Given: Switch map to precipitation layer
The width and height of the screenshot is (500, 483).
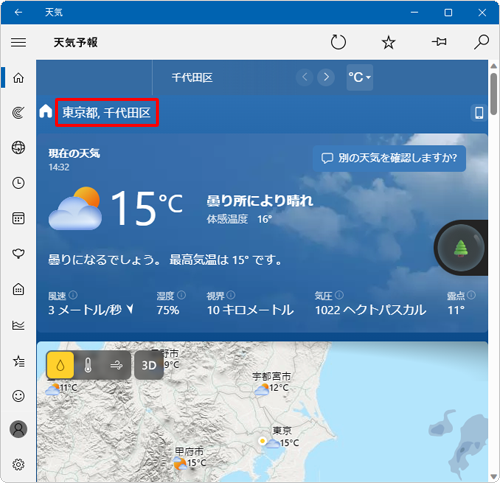Looking at the screenshot, I should (x=60, y=365).
